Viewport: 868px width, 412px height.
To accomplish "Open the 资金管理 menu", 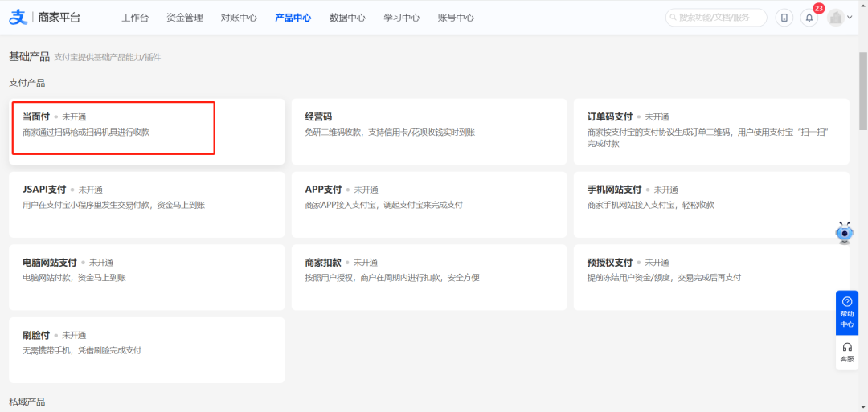I will pyautogui.click(x=185, y=18).
